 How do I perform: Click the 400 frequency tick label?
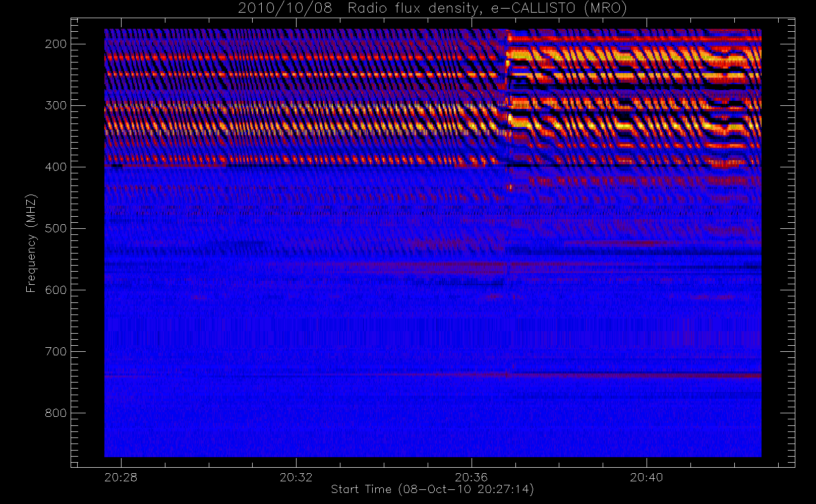[55, 167]
